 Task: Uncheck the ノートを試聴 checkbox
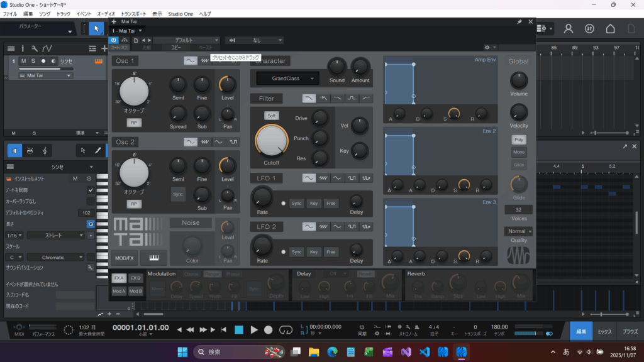[91, 190]
